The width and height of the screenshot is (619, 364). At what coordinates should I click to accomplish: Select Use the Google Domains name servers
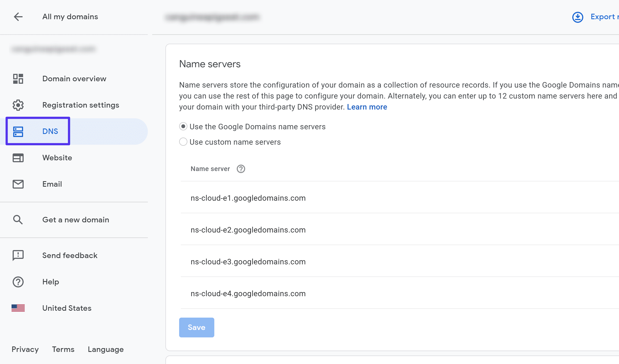click(x=183, y=127)
